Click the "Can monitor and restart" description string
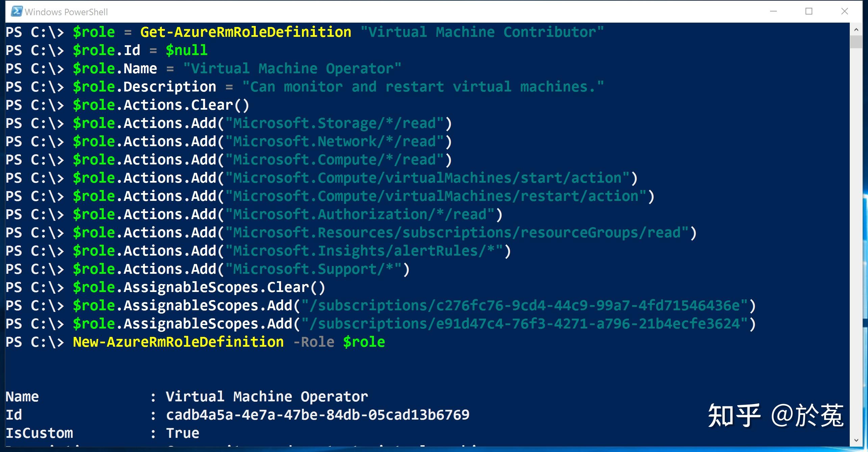Viewport: 868px width, 452px height. point(423,87)
